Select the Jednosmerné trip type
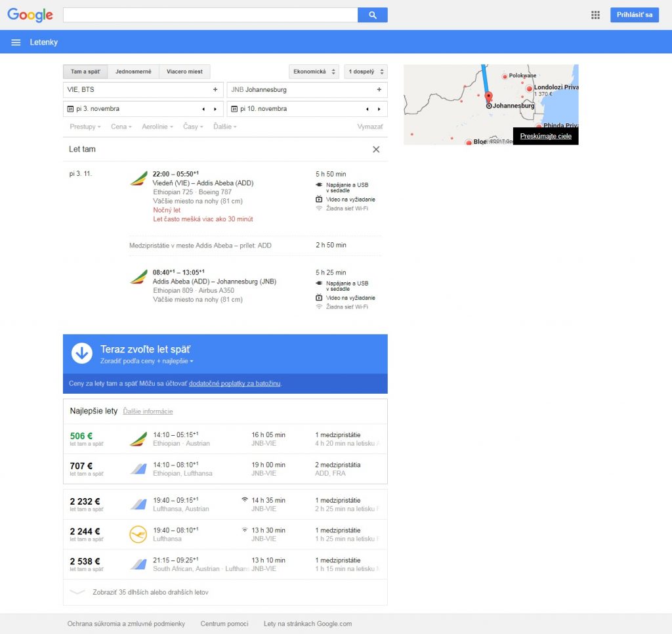 click(133, 72)
